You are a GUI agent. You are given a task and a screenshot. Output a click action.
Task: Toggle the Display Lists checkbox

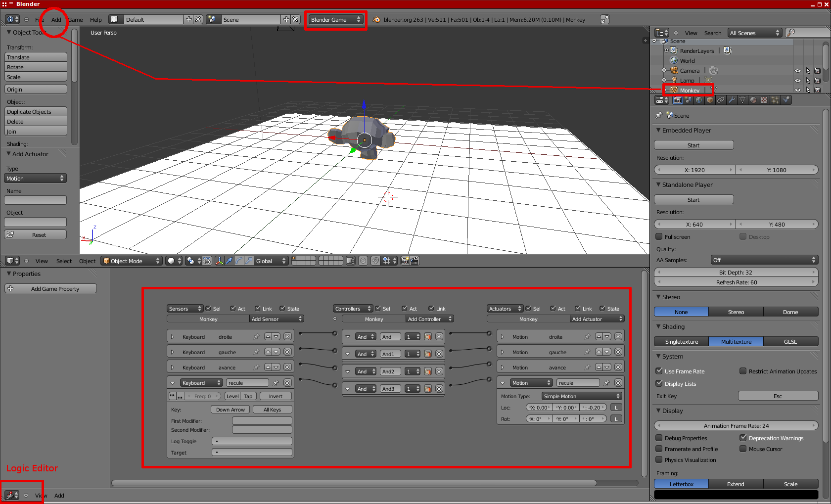(659, 383)
